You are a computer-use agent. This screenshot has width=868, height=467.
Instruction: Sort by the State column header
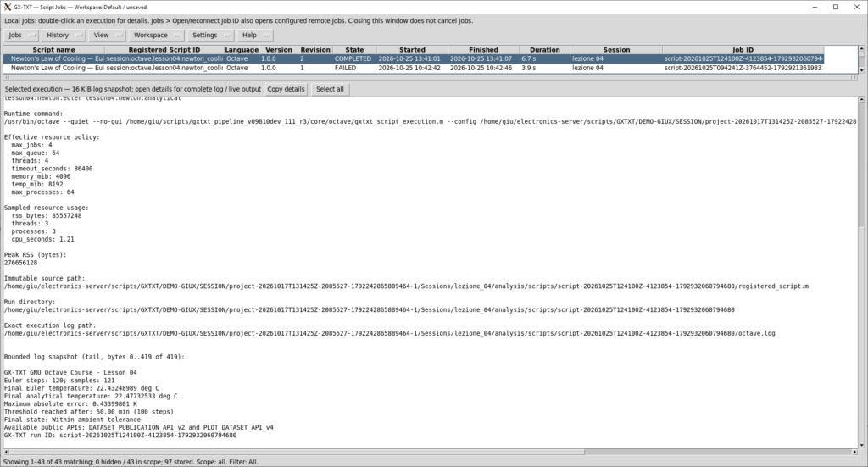pyautogui.click(x=354, y=50)
